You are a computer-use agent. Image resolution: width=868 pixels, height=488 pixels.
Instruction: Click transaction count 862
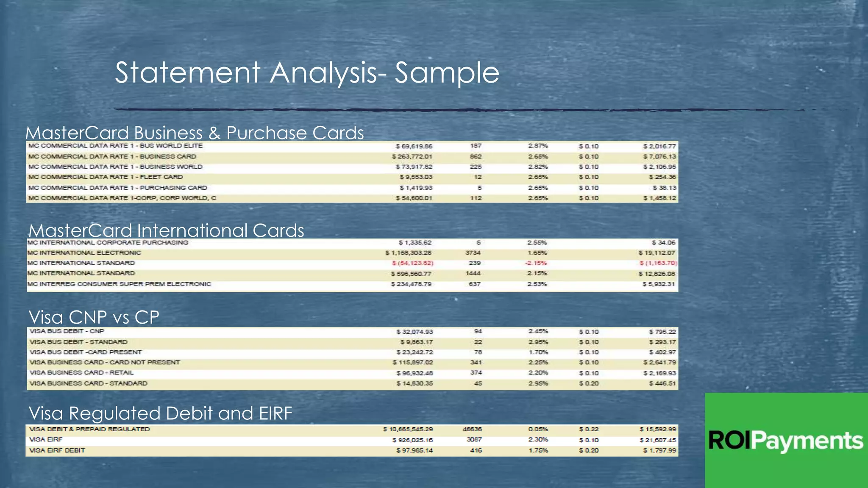coord(476,156)
